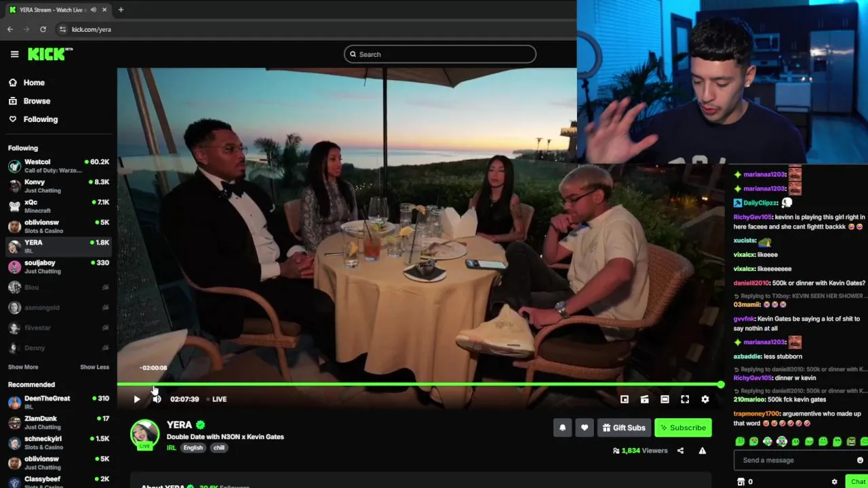Click the browser address bar
Viewport: 868px width, 488px height.
pos(312,29)
